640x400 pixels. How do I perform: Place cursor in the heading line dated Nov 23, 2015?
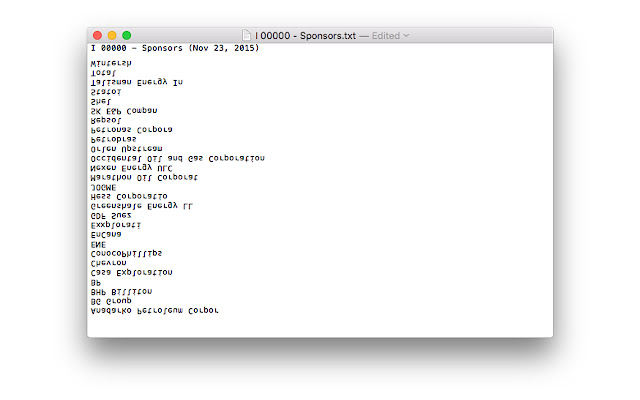click(175, 48)
